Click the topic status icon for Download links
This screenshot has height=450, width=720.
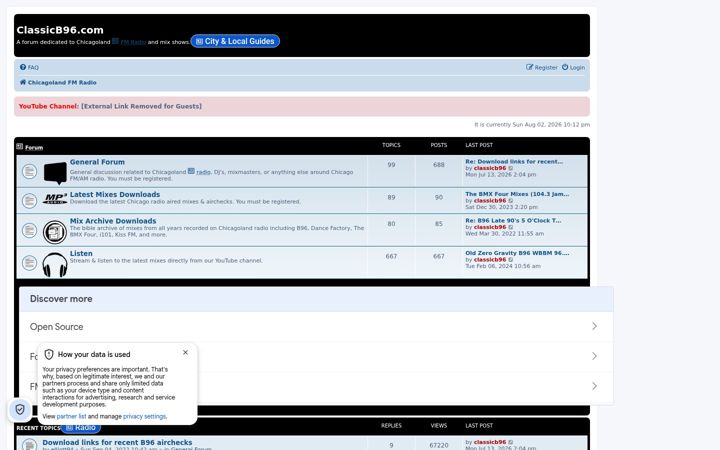tap(29, 445)
